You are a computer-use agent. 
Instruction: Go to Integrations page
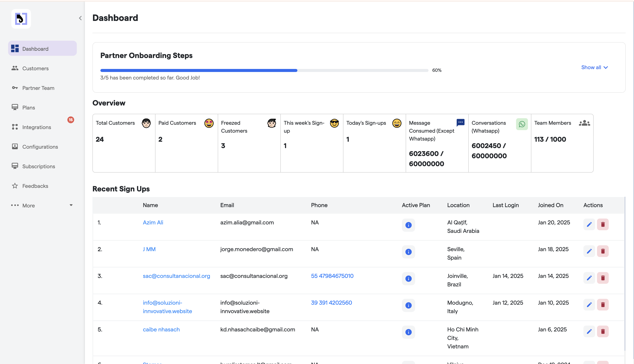pyautogui.click(x=37, y=127)
